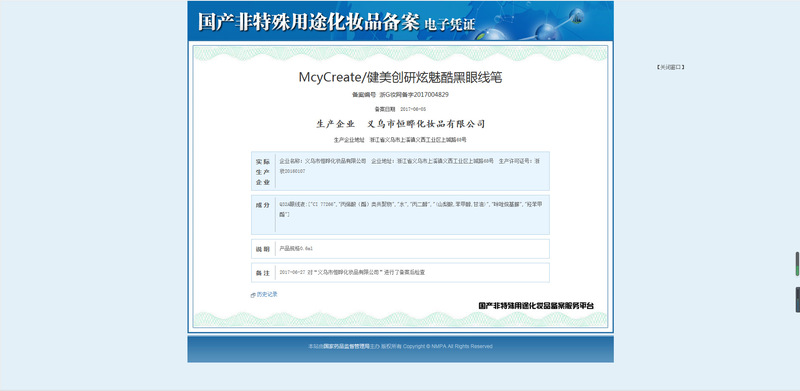The height and width of the screenshot is (391, 800).
Task: Click the filing date 2017-06-05
Action: click(x=413, y=109)
